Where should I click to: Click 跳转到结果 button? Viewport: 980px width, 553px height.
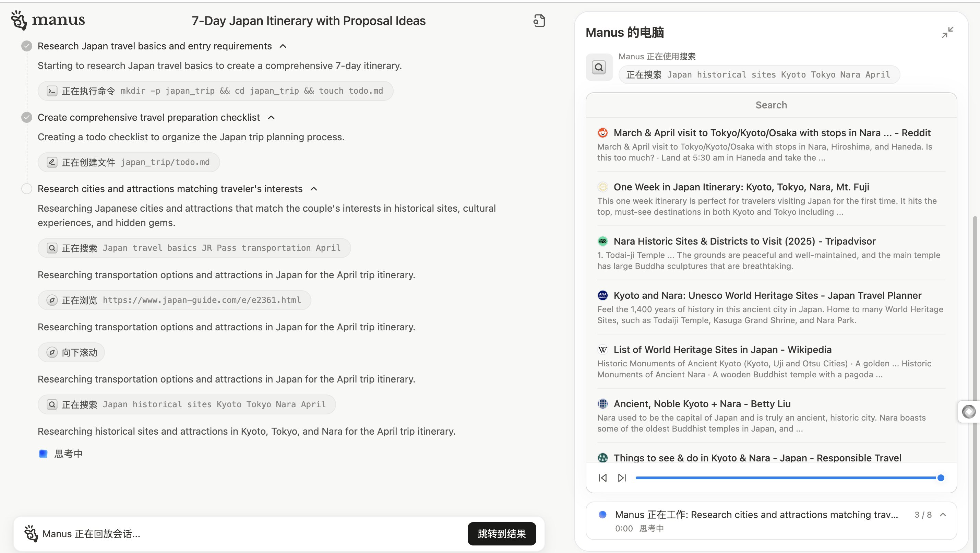click(501, 533)
